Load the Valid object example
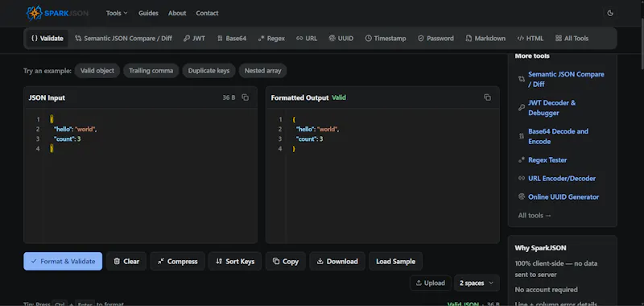 click(97, 71)
